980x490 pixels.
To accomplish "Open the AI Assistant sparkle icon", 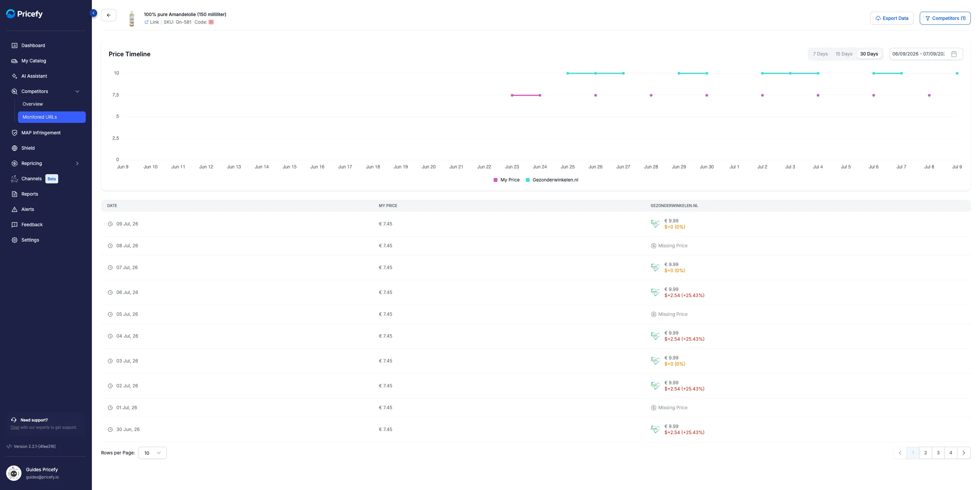I will 15,76.
